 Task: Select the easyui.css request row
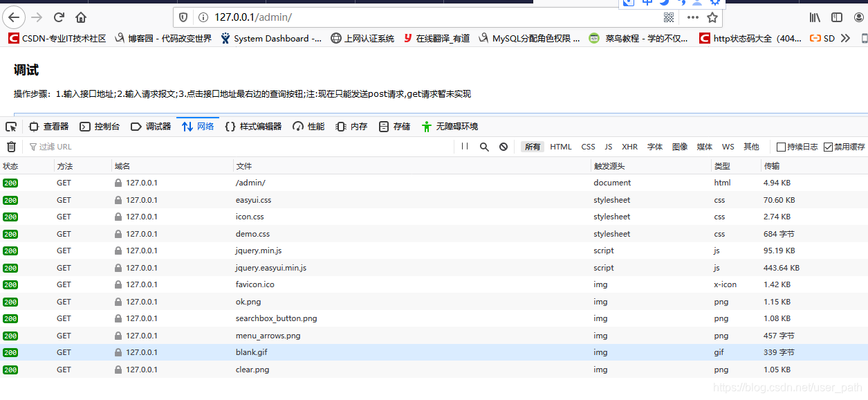tap(434, 200)
